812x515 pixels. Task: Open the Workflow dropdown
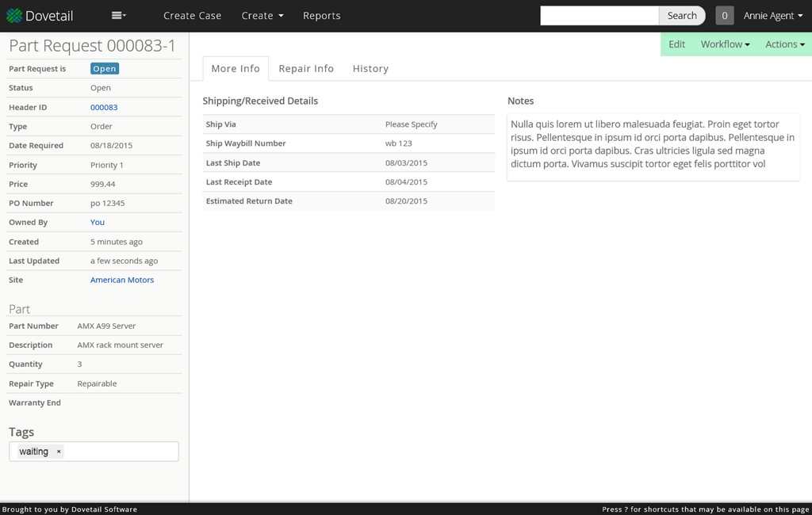(725, 44)
